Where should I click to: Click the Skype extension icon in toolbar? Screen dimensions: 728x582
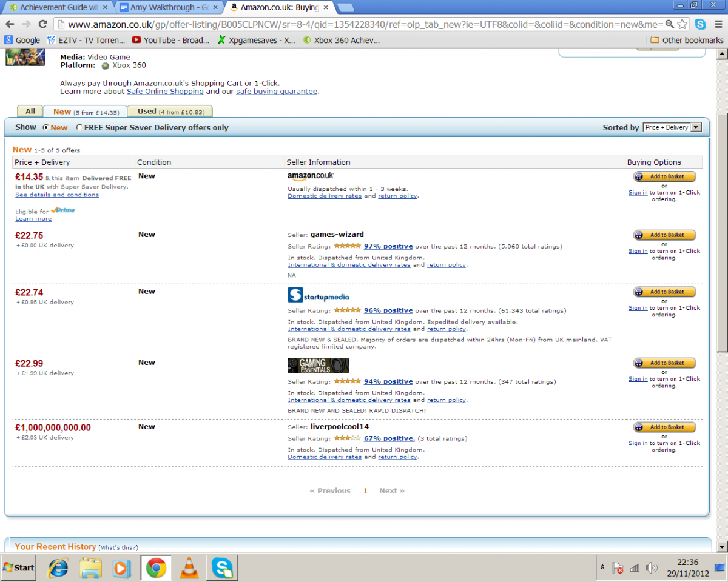(x=701, y=24)
